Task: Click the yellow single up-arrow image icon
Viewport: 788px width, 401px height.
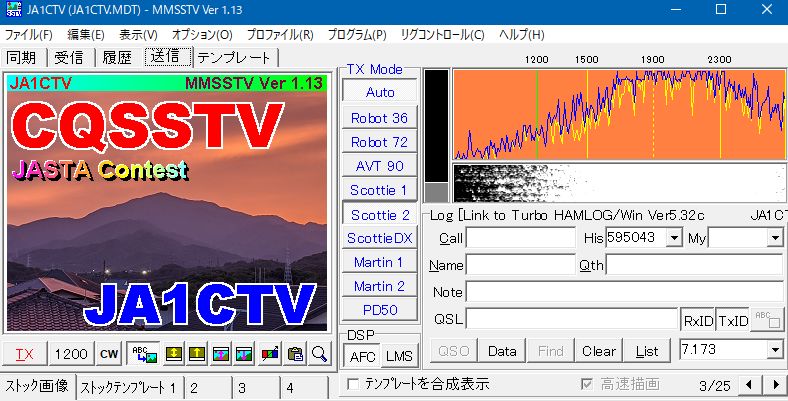Action: coord(196,354)
